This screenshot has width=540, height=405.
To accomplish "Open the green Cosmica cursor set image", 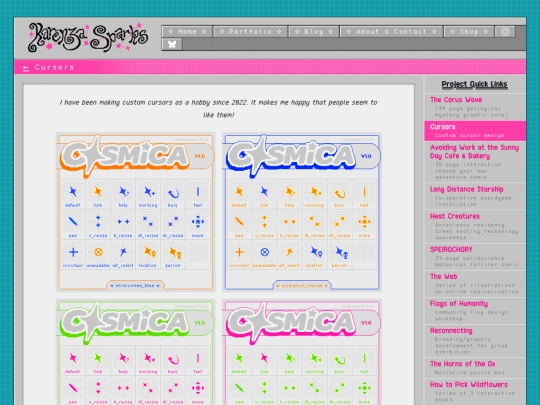I will coord(136,352).
